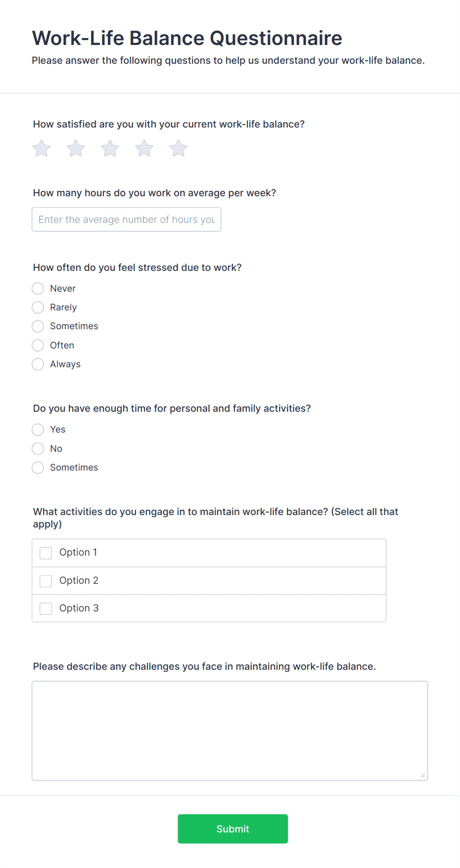Select the second satisfaction star
This screenshot has height=868, width=460.
(76, 148)
